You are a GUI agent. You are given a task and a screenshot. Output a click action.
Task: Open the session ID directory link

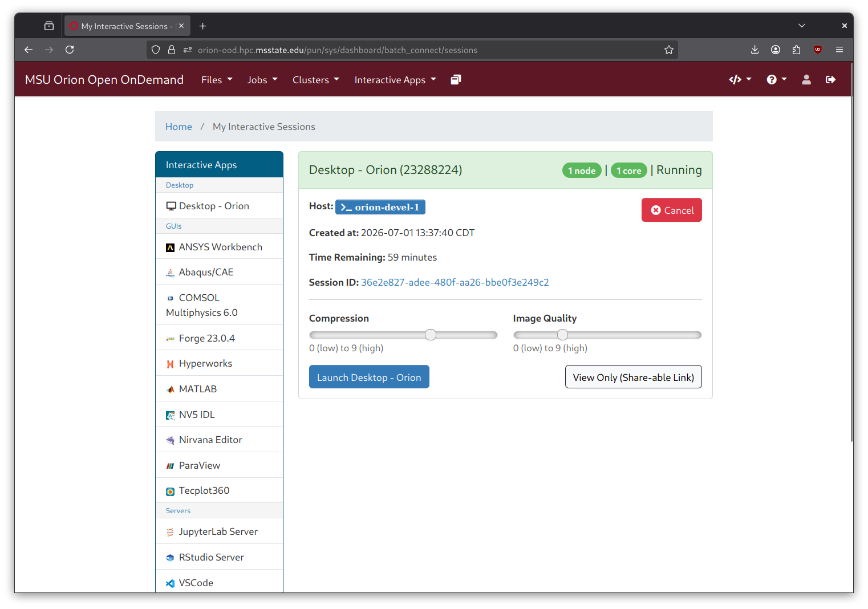click(455, 282)
